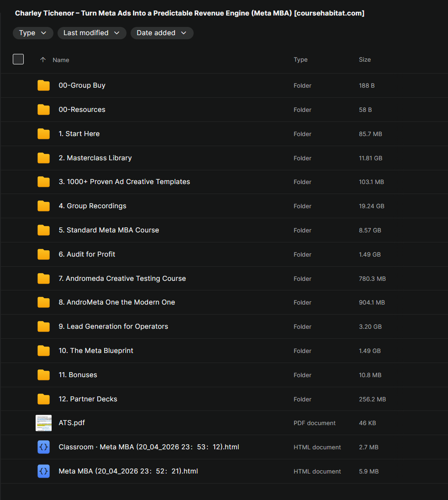Click the 11.81 GB size value
448x500 pixels.
pos(370,158)
